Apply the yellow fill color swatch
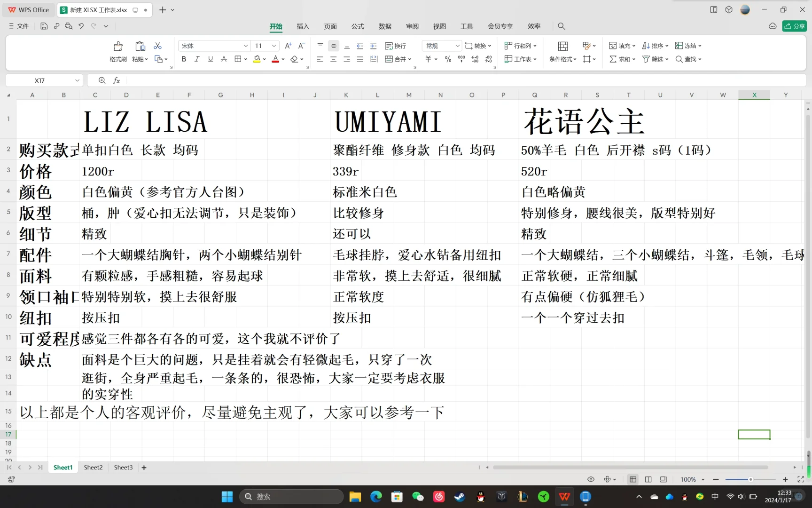 (x=257, y=59)
